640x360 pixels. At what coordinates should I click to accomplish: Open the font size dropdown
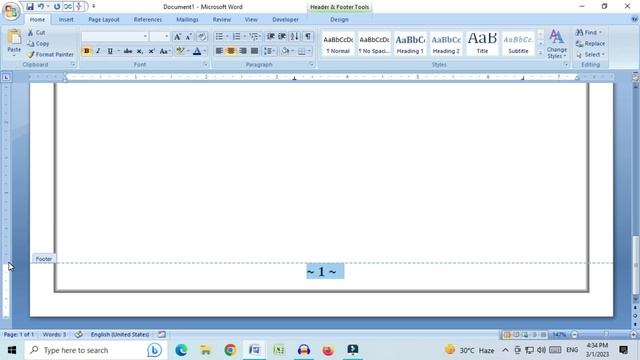(x=166, y=37)
